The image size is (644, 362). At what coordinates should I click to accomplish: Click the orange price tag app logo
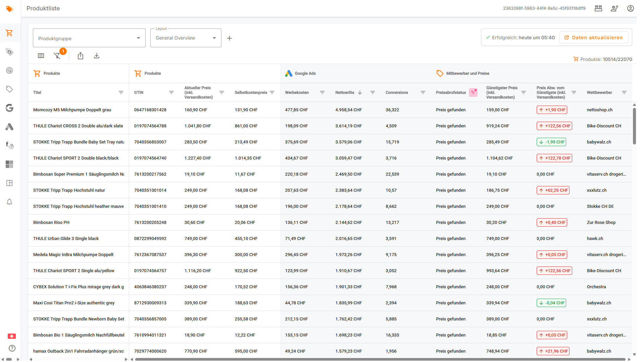(10, 9)
